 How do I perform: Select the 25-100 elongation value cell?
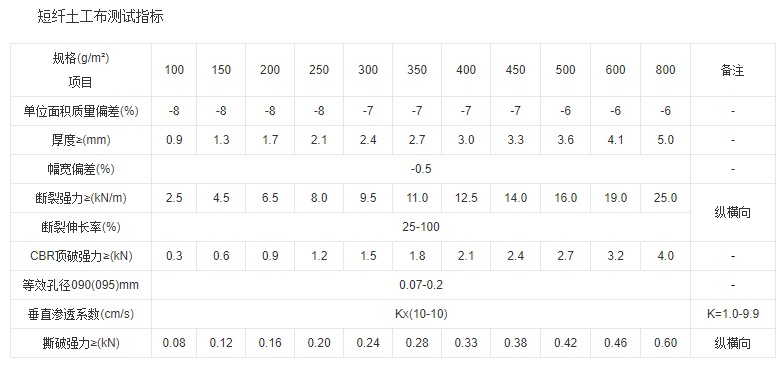(421, 227)
